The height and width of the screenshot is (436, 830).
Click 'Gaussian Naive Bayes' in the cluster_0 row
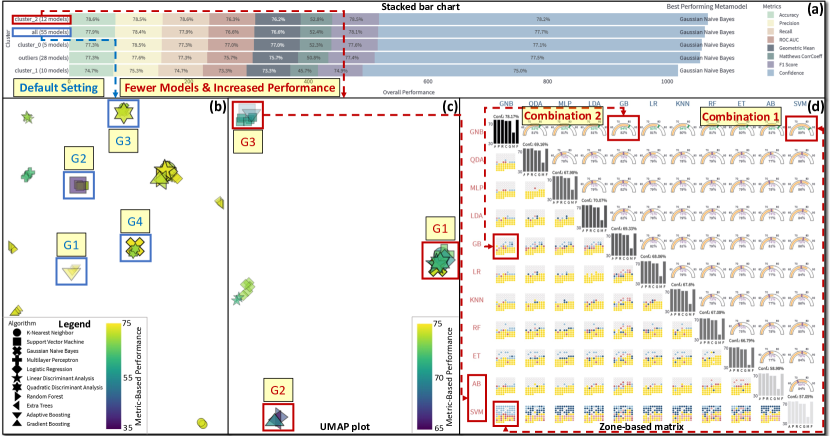707,45
